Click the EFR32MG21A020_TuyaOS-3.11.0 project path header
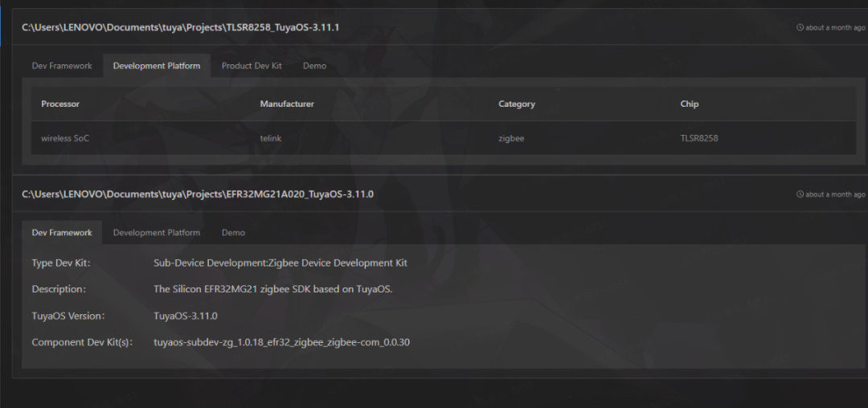 tap(198, 194)
